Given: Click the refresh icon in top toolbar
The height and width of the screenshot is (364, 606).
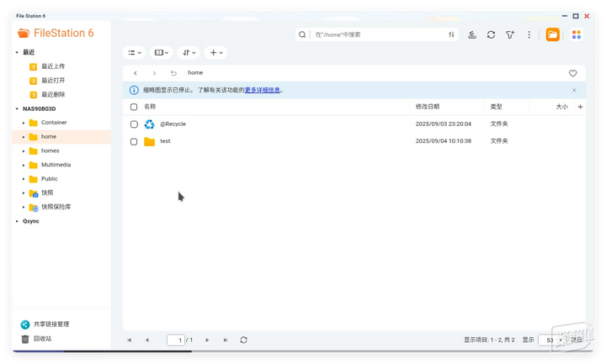Looking at the screenshot, I should coord(491,34).
